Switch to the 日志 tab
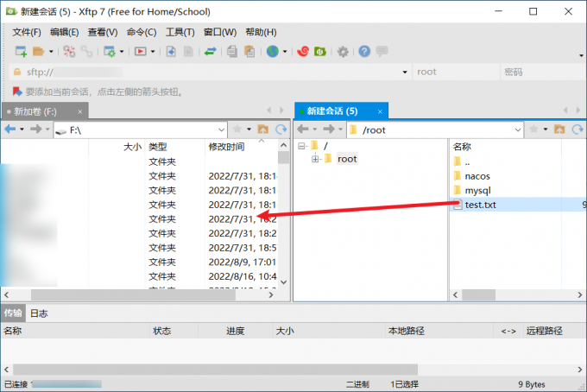This screenshot has width=587, height=392. 39,313
